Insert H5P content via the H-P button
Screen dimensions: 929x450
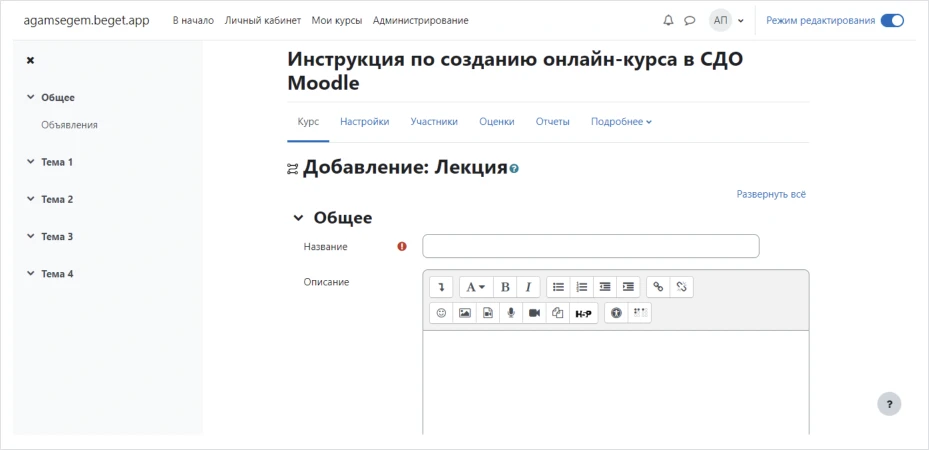click(x=584, y=313)
